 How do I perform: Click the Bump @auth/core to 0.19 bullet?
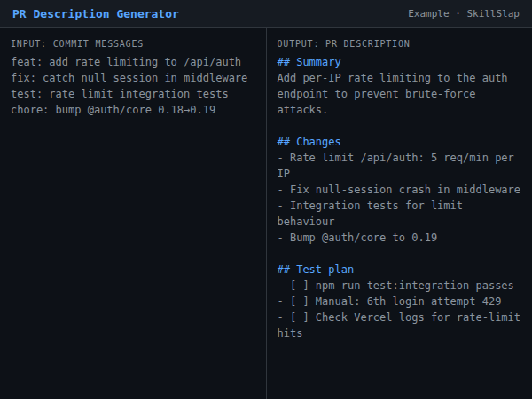[x=356, y=238]
